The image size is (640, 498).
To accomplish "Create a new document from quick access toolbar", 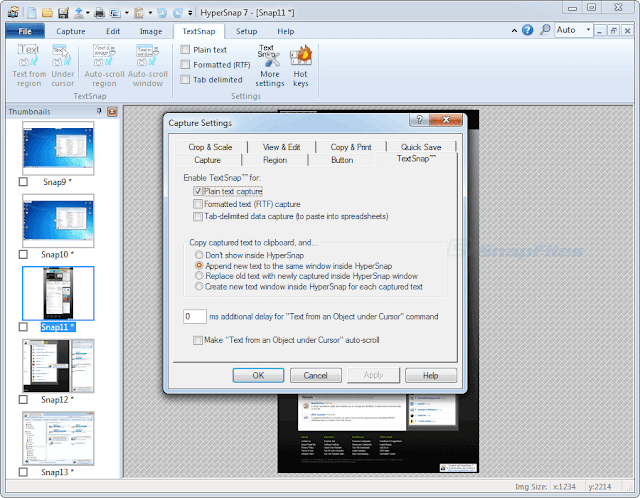I will (32, 13).
